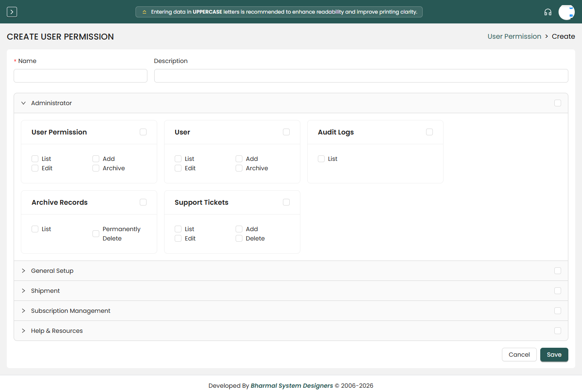Click the Save button
The height and width of the screenshot is (392, 582).
554,355
